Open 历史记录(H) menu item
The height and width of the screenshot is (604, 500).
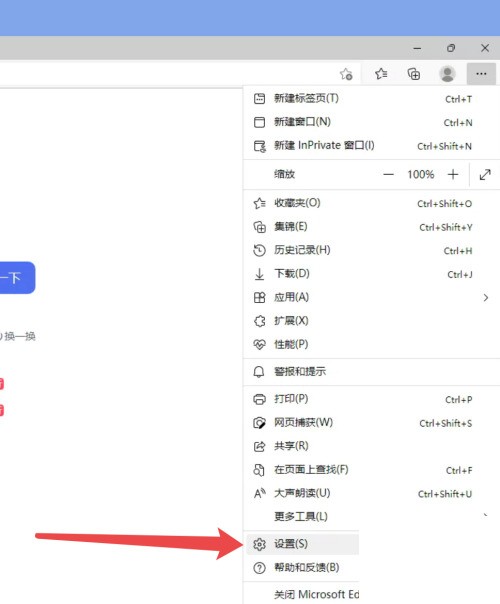tap(371, 250)
